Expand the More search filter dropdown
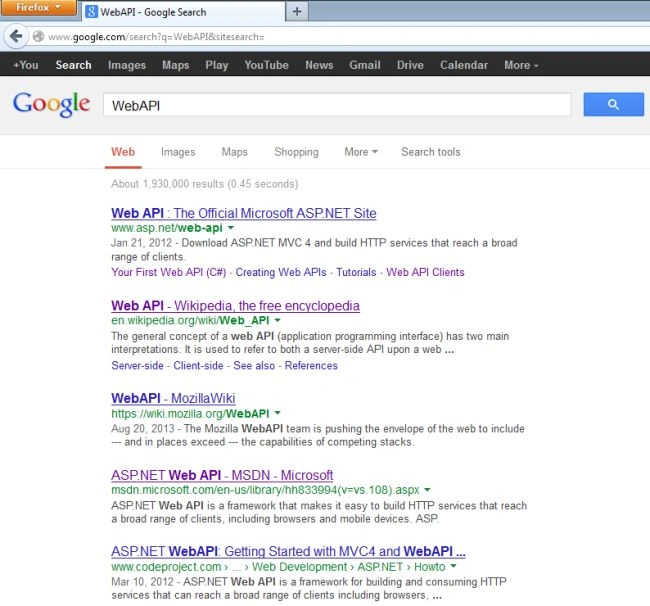 [361, 152]
